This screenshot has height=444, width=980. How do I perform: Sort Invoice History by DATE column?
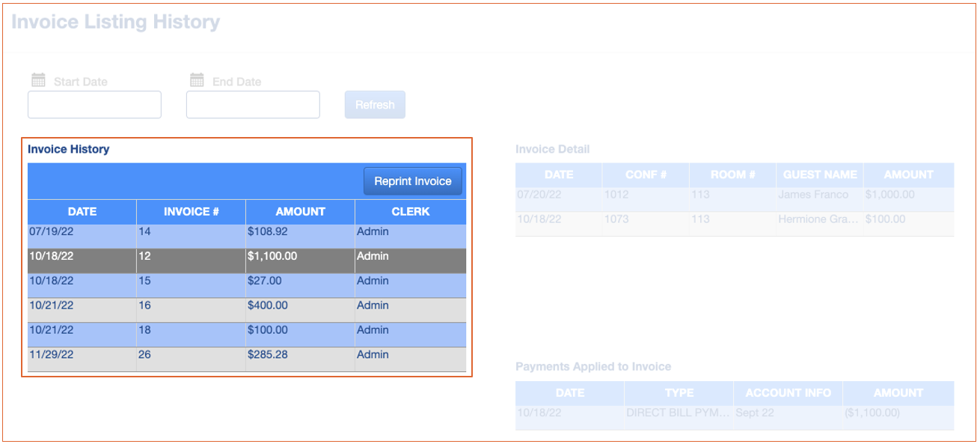pos(82,211)
